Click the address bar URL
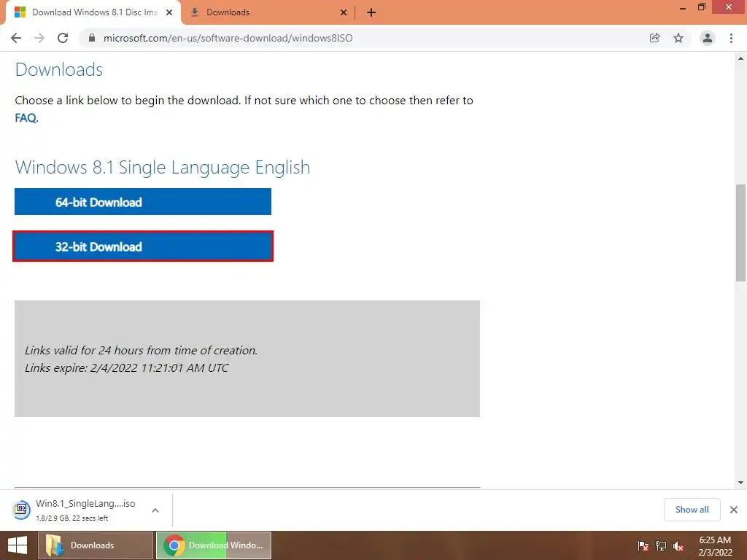This screenshot has width=747, height=560. (228, 38)
